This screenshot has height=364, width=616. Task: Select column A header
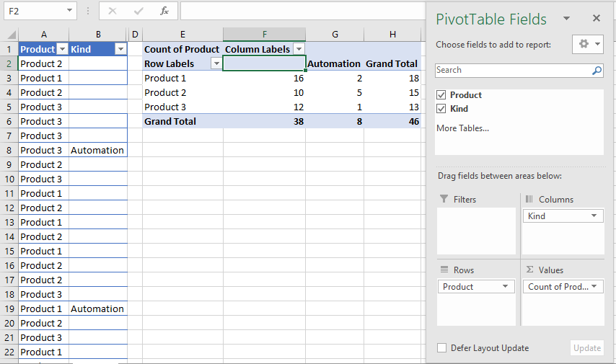pos(43,35)
